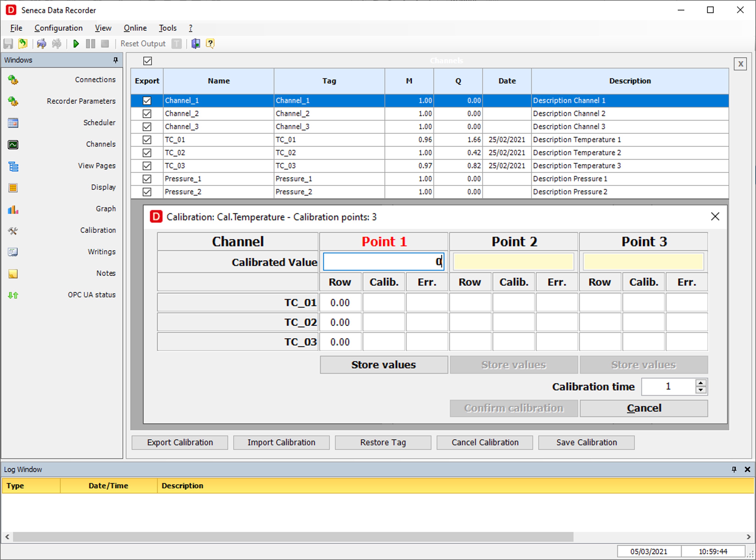Image resolution: width=756 pixels, height=560 pixels.
Task: Open the Online menu
Action: [x=135, y=28]
